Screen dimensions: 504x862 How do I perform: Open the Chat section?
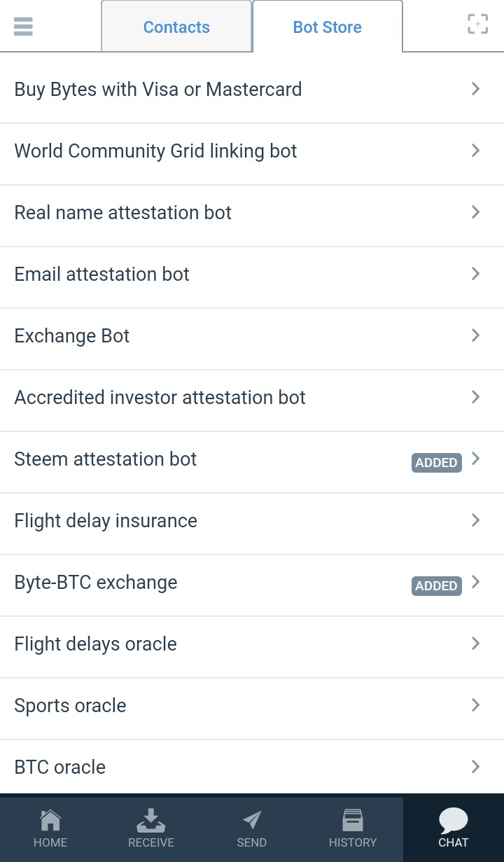(454, 828)
